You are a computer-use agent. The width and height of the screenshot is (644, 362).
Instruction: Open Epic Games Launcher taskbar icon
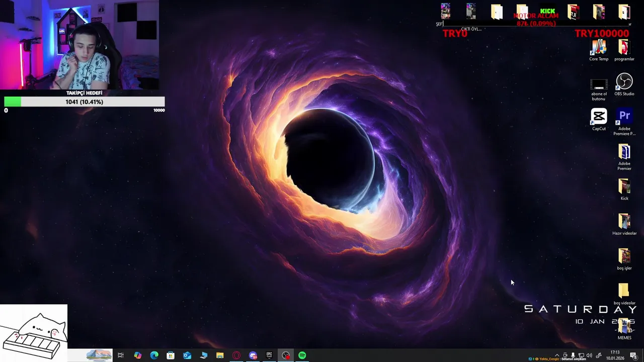click(269, 355)
